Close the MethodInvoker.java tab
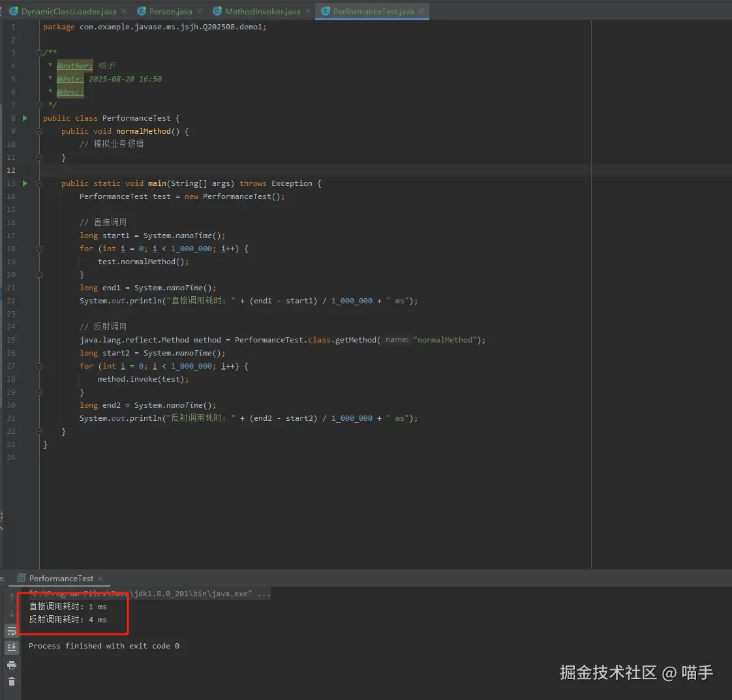Viewport: 732px width, 700px height. click(x=308, y=11)
